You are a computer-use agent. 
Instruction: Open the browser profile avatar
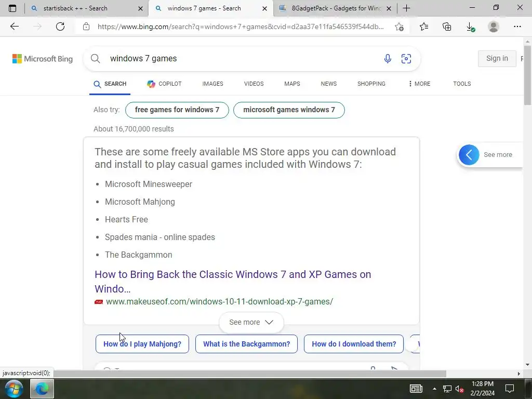[x=494, y=26]
